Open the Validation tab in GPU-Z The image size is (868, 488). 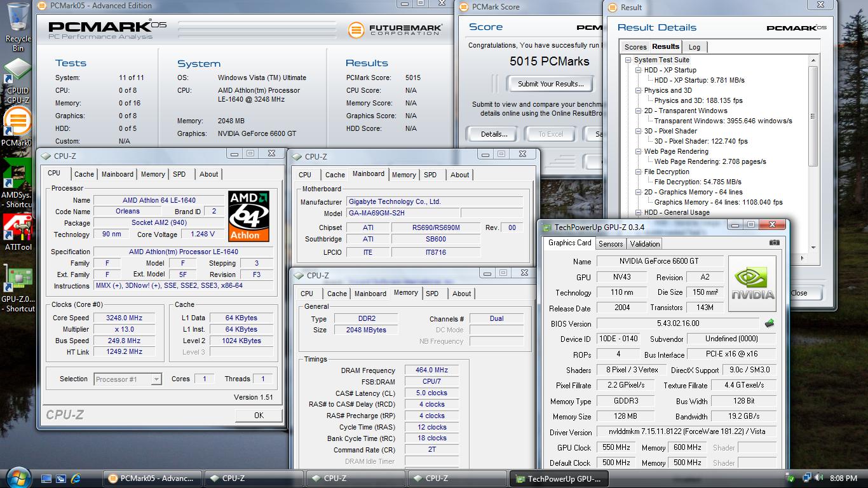coord(645,244)
